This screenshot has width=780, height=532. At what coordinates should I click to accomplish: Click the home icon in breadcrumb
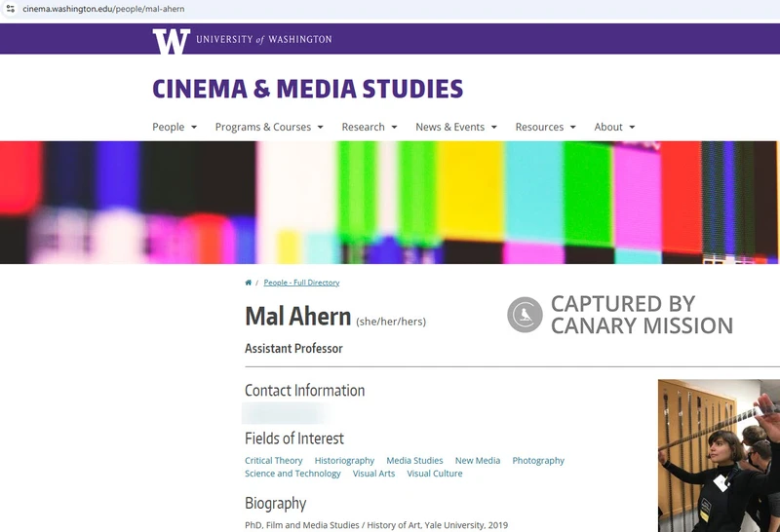pos(249,283)
